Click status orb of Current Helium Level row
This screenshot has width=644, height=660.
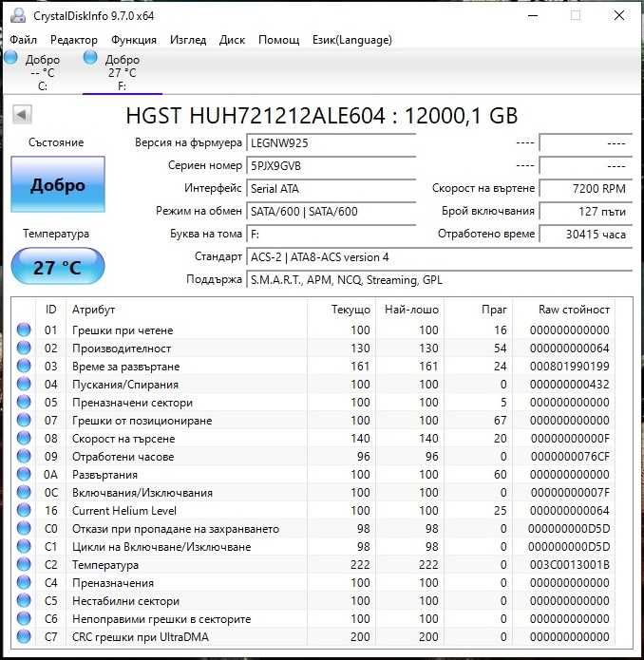(24, 510)
